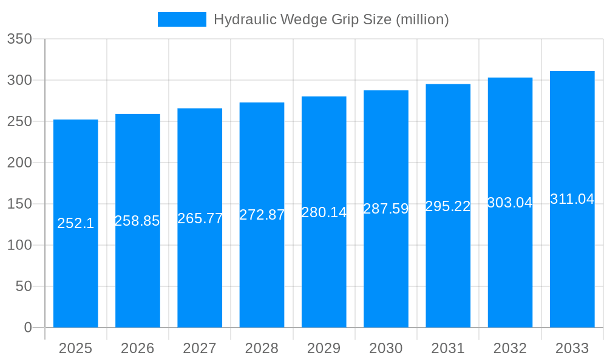Select the 2030 bar labeled 287.59
The width and height of the screenshot is (607, 364).
(387, 209)
